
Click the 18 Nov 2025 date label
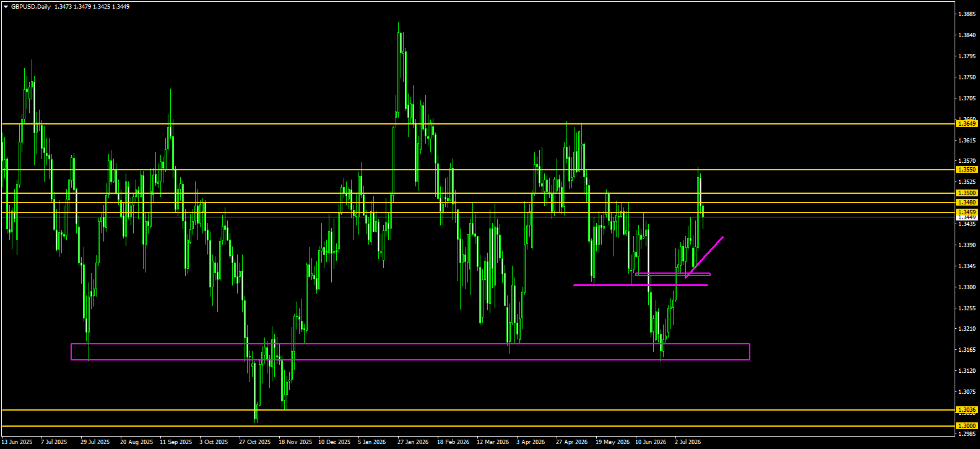point(295,442)
